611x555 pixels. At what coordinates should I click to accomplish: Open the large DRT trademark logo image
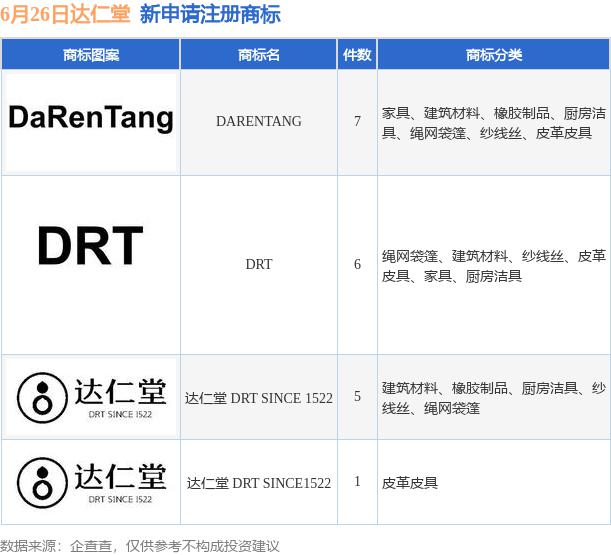click(x=90, y=247)
